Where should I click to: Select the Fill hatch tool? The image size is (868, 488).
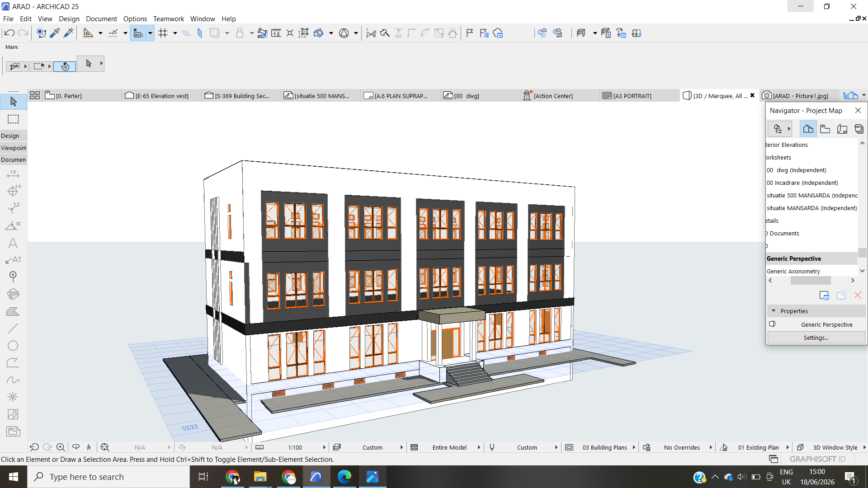tap(13, 311)
